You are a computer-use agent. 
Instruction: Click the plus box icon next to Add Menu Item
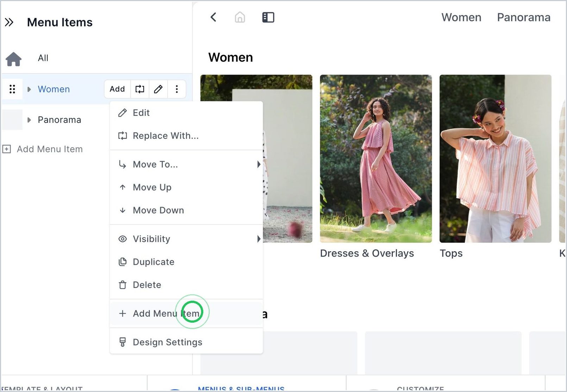click(x=7, y=149)
